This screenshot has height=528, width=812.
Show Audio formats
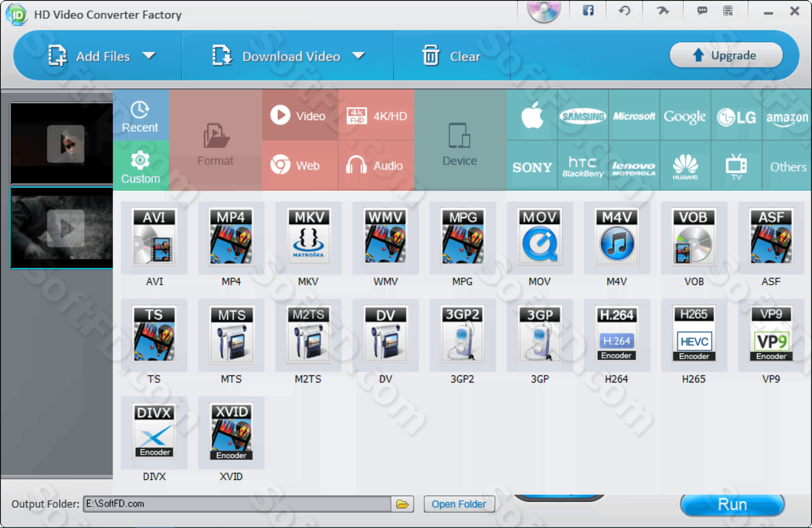376,166
